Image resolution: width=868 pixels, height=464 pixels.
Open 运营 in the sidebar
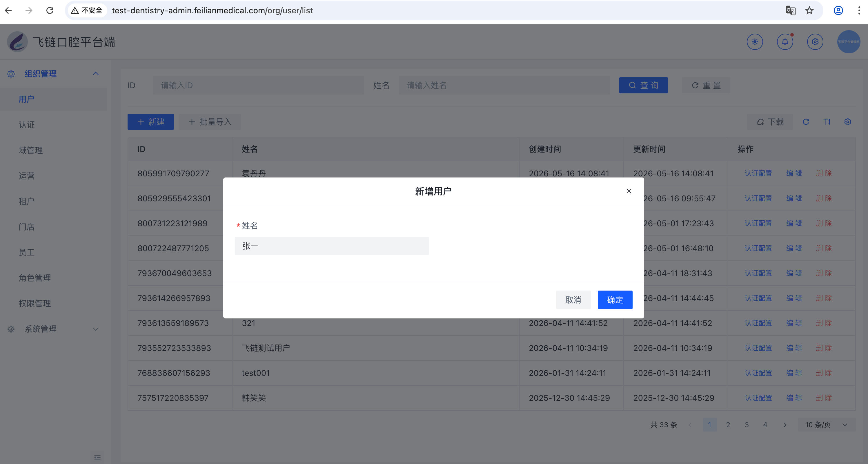click(x=53, y=175)
